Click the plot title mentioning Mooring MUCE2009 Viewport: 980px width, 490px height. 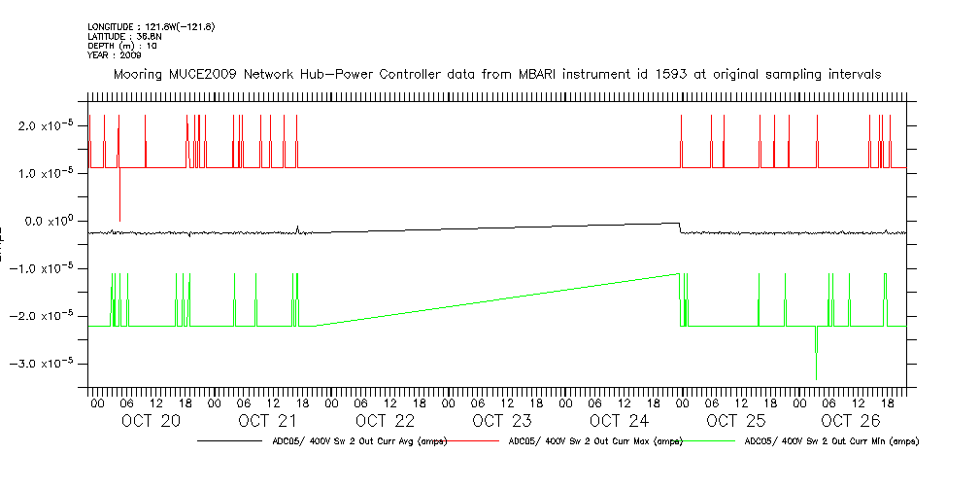point(497,74)
